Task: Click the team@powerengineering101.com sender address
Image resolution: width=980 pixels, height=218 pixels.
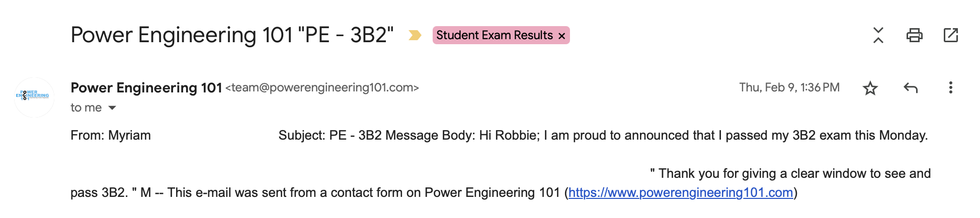Action: (x=322, y=88)
